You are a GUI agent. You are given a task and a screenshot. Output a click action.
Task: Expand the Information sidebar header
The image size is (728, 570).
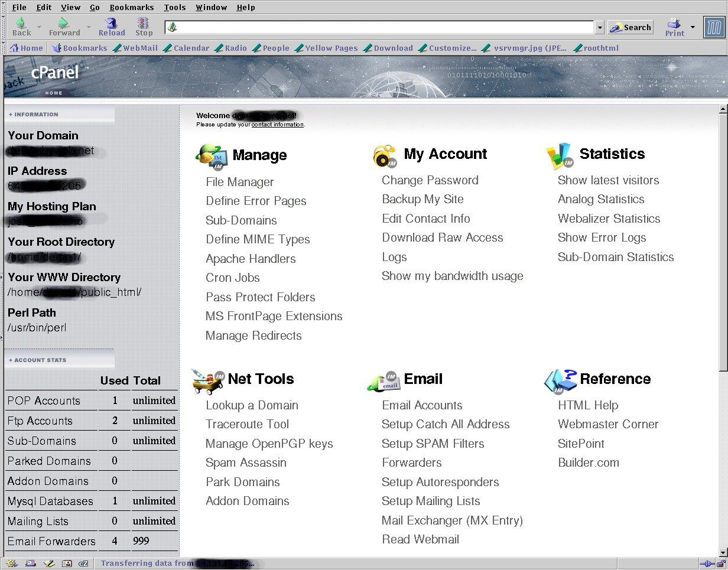(34, 115)
